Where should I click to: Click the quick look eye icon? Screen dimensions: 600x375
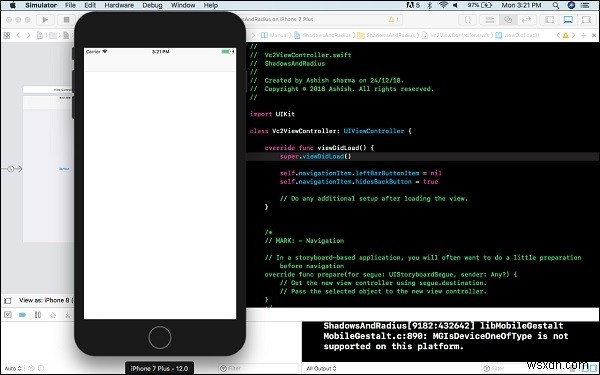click(x=31, y=368)
